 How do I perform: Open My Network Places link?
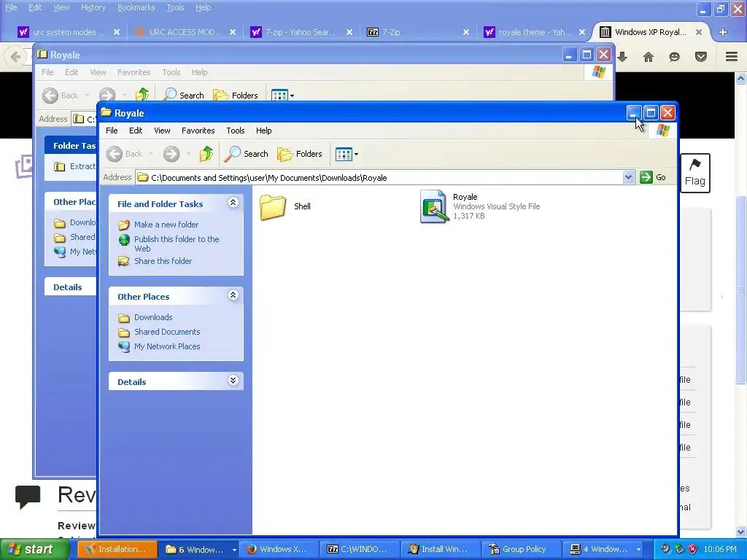click(167, 346)
